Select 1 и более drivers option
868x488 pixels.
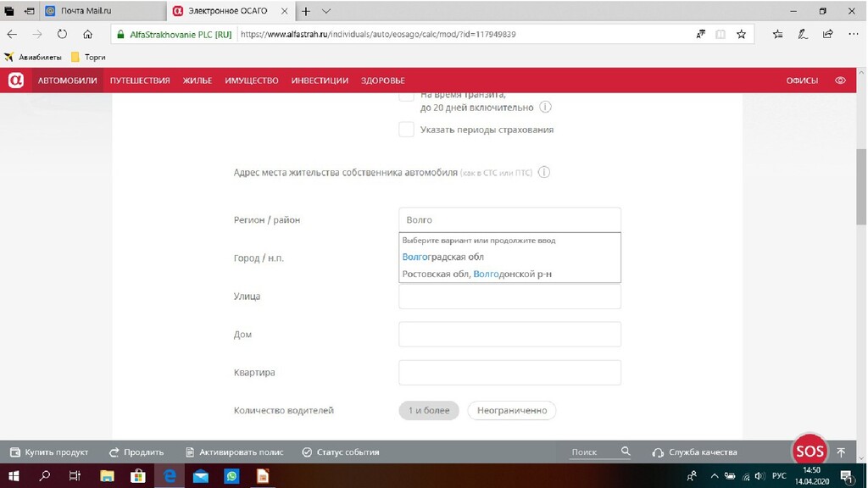coord(428,411)
